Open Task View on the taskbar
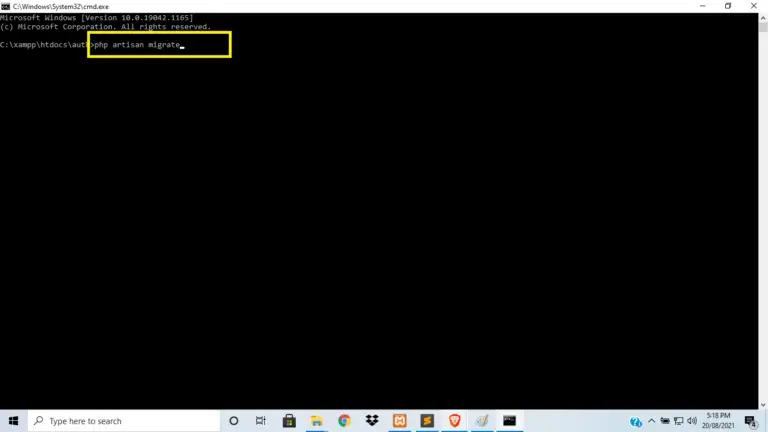768x432 pixels. pos(261,421)
